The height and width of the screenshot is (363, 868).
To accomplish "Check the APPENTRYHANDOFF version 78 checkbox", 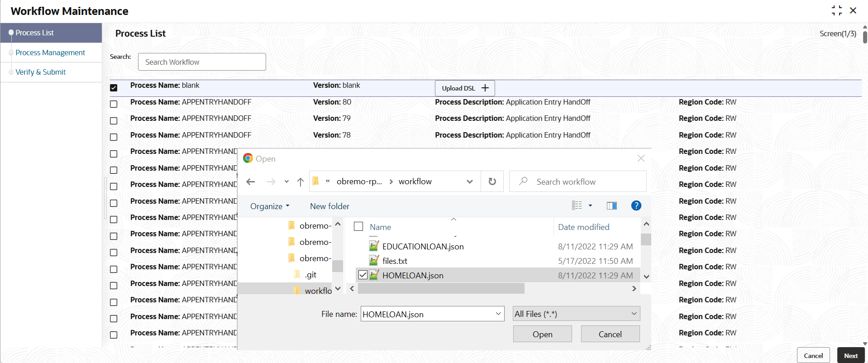I will tap(114, 137).
